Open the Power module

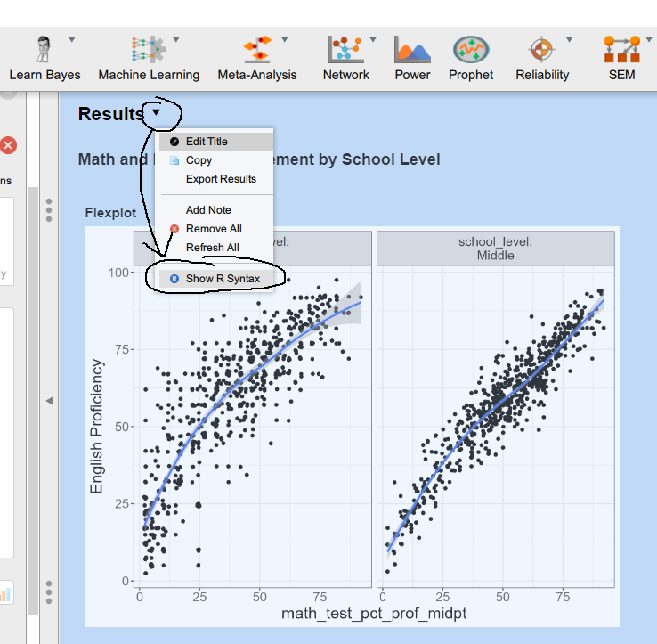pyautogui.click(x=412, y=59)
